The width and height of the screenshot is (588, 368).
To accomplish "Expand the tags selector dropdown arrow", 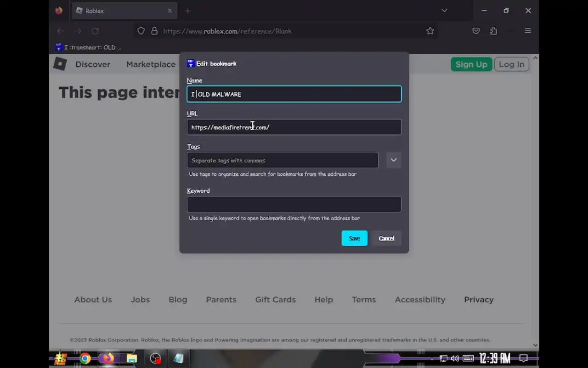I will pos(394,160).
